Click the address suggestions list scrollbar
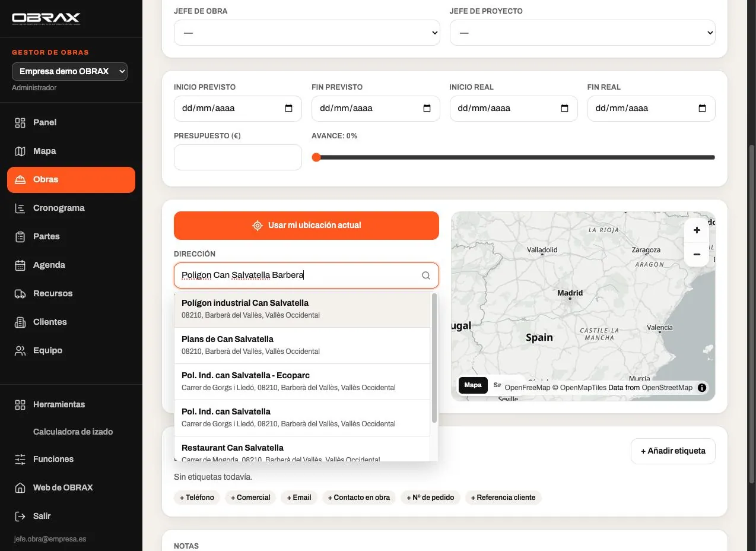 pyautogui.click(x=434, y=358)
